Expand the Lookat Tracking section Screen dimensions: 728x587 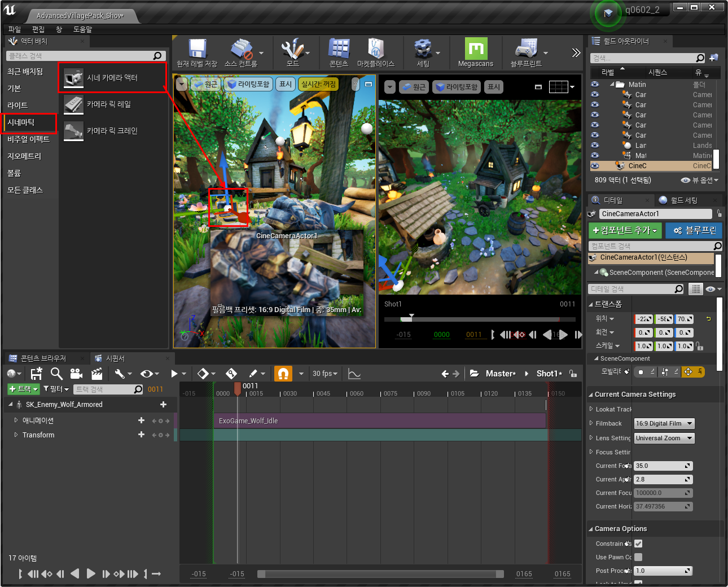tap(591, 409)
